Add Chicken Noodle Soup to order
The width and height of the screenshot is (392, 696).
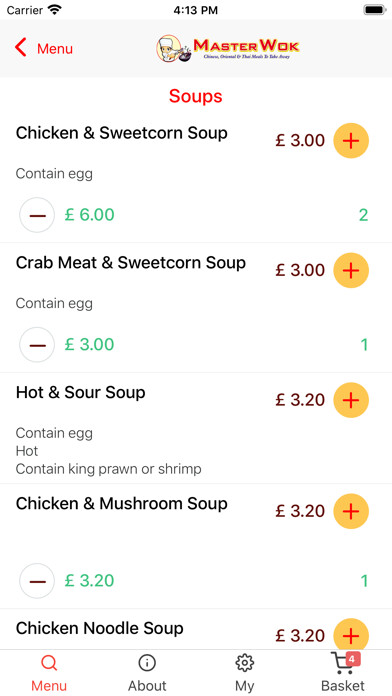tap(351, 636)
